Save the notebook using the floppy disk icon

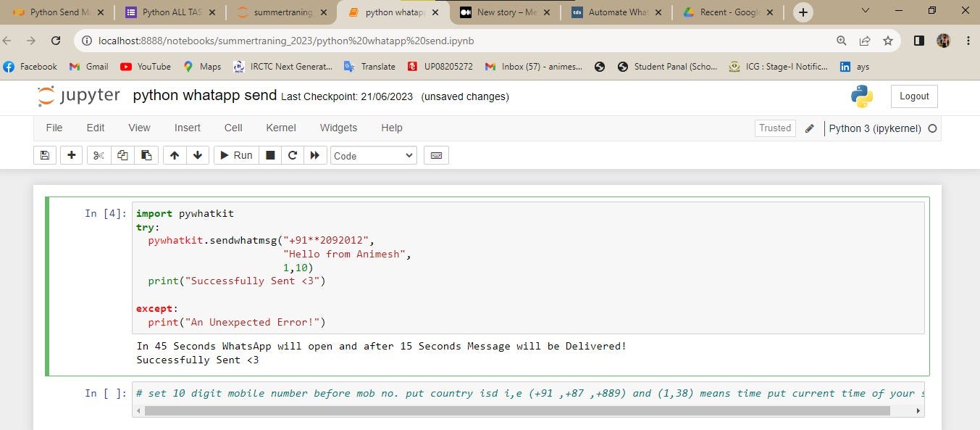(44, 154)
